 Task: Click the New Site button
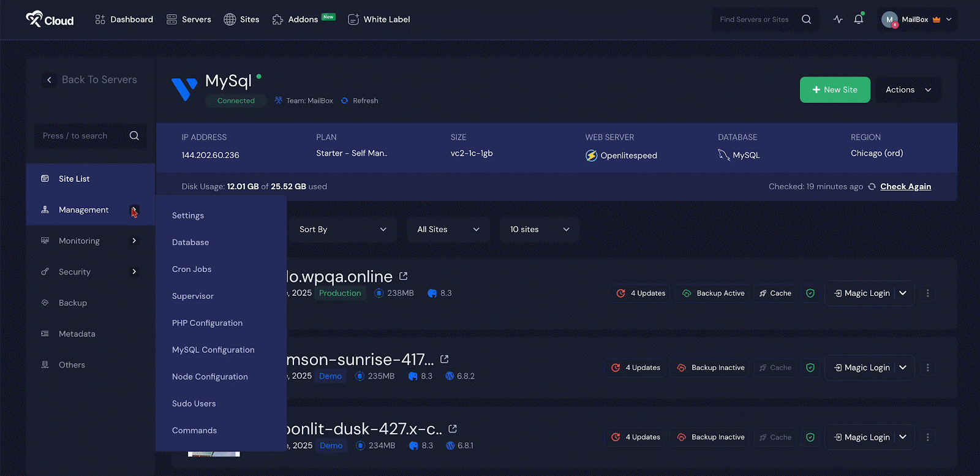(x=835, y=90)
